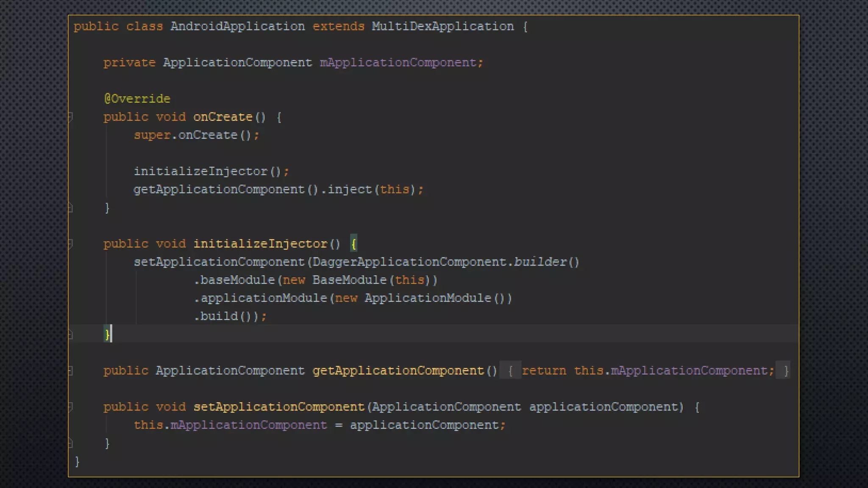
Task: Click the this.mApplicationComponent assignment line
Action: tap(320, 425)
